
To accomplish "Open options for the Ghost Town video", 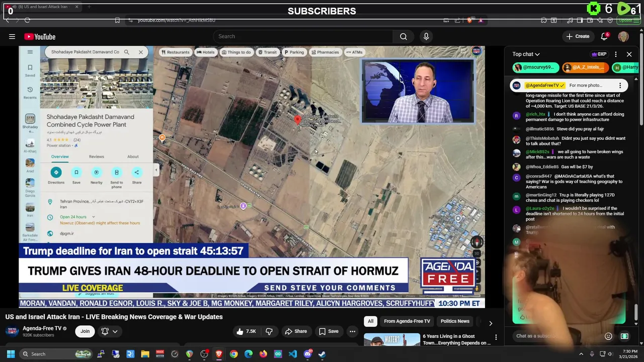I will 496,337.
